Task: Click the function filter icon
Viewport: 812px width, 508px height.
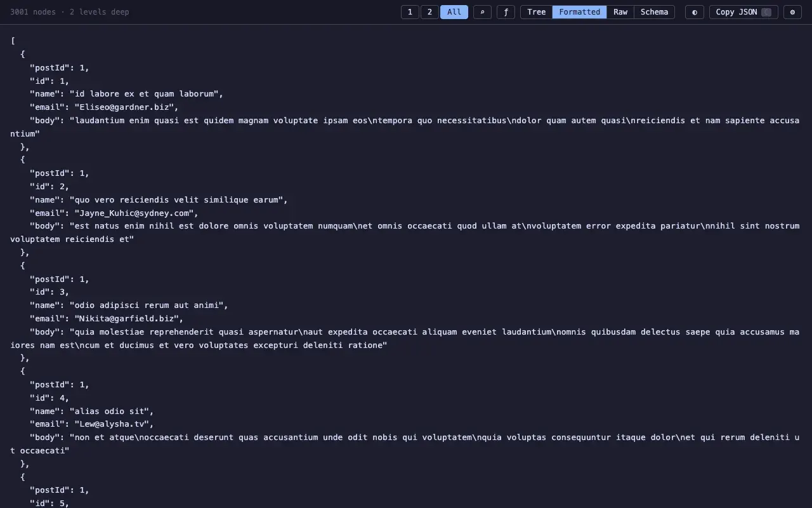Action: coord(506,12)
